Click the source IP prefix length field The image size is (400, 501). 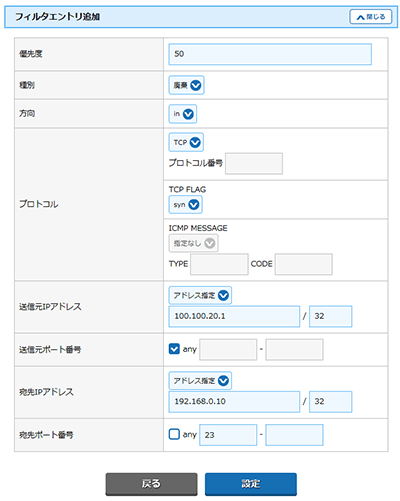(330, 316)
